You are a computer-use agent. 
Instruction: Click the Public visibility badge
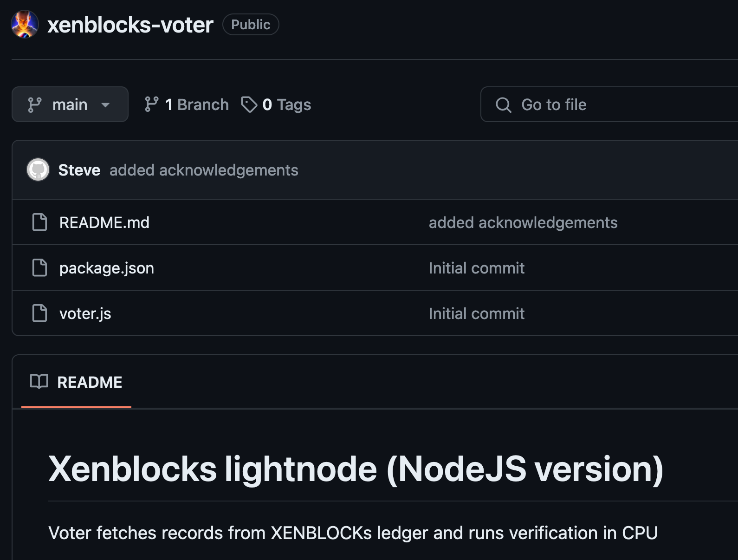[x=250, y=25]
